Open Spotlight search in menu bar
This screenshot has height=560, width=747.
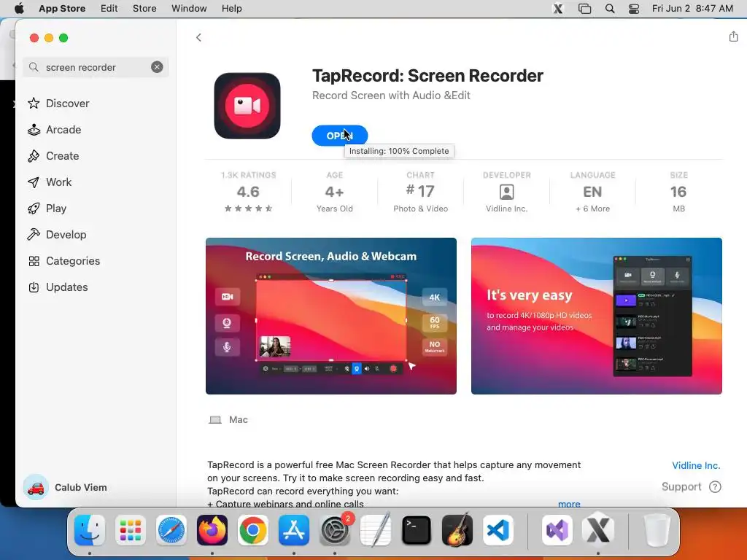click(610, 9)
